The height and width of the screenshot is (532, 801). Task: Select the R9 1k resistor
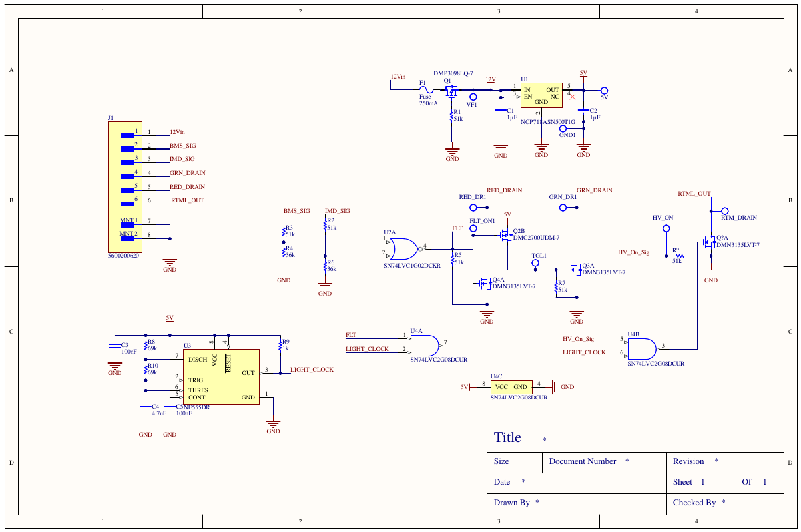[280, 346]
